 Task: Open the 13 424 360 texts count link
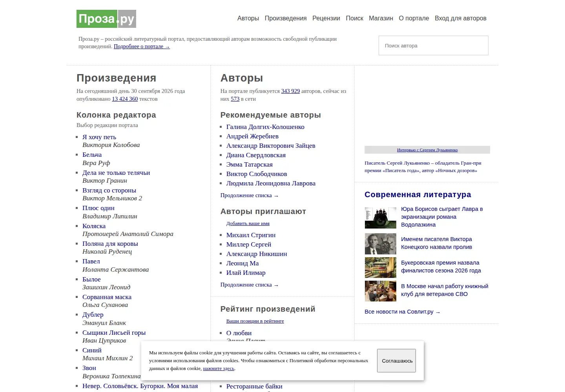(125, 99)
